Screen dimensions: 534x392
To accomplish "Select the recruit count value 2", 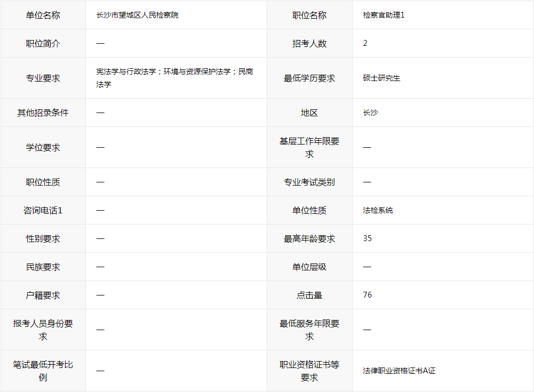I will click(x=365, y=43).
